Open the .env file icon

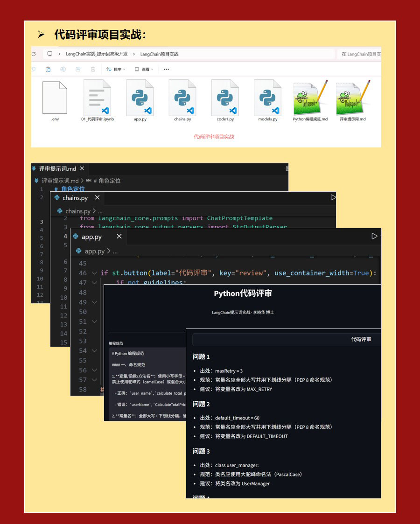pyautogui.click(x=55, y=98)
